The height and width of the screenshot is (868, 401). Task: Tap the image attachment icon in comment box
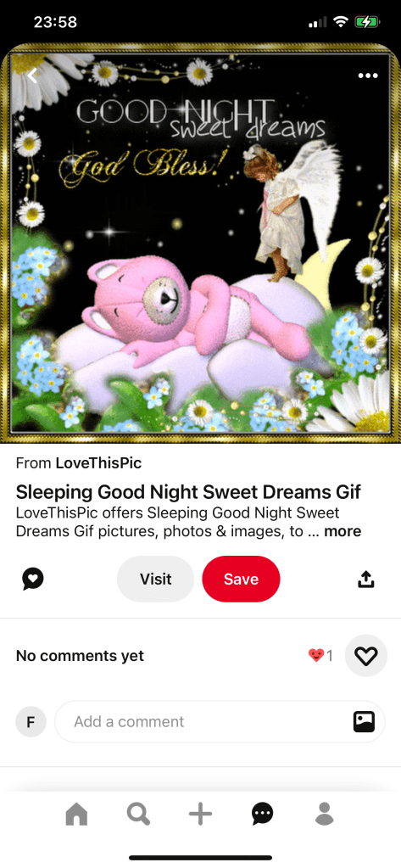coord(364,721)
